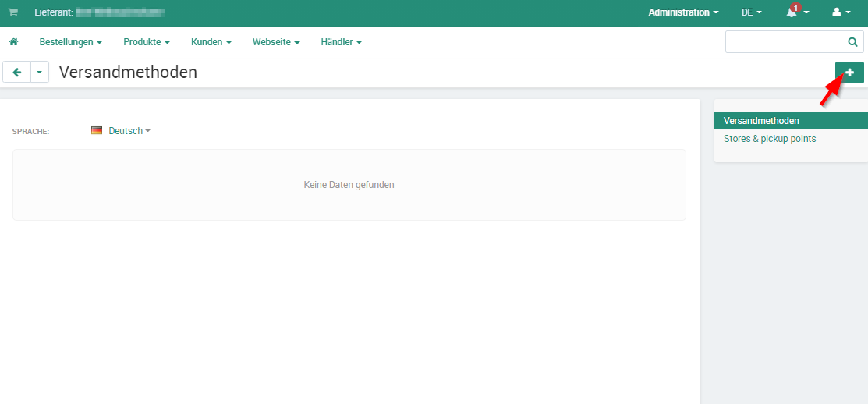
Task: Open the Bestellungen menu
Action: point(71,42)
